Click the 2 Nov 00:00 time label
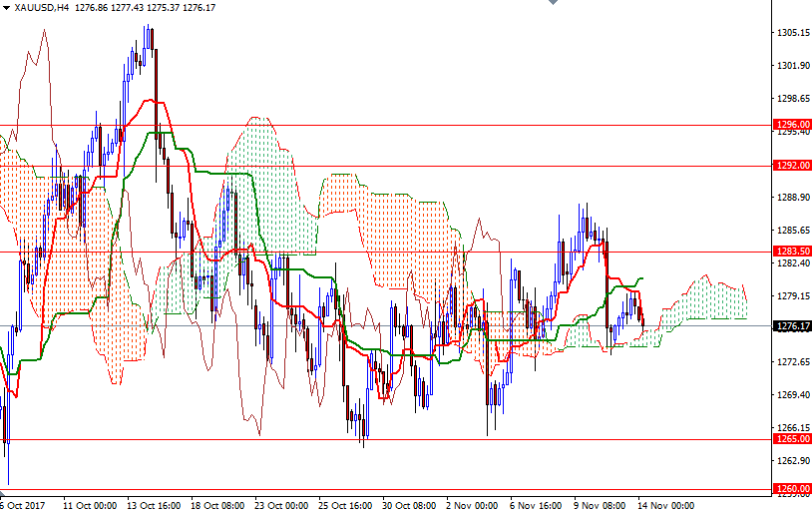Viewport: 812px width, 513px height. [472, 506]
